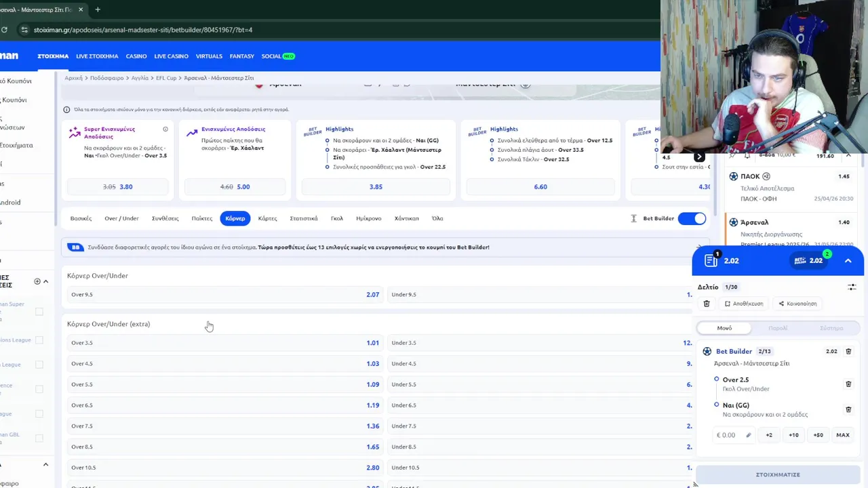The image size is (868, 488).
Task: Tick the checkbox for the 'ence' row in sidebar
Action: (39, 389)
